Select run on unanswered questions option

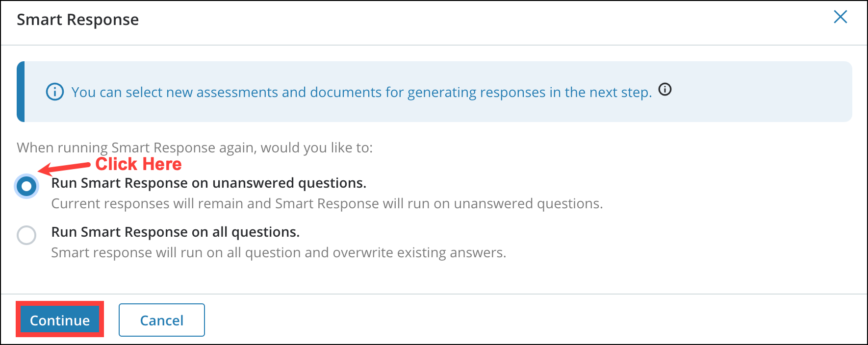point(26,186)
